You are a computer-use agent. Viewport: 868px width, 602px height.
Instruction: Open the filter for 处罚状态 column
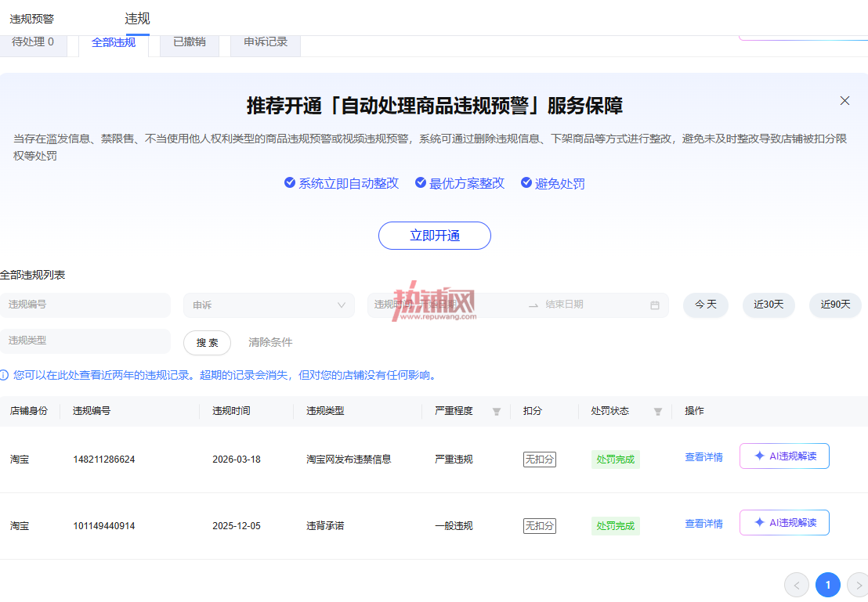(657, 411)
